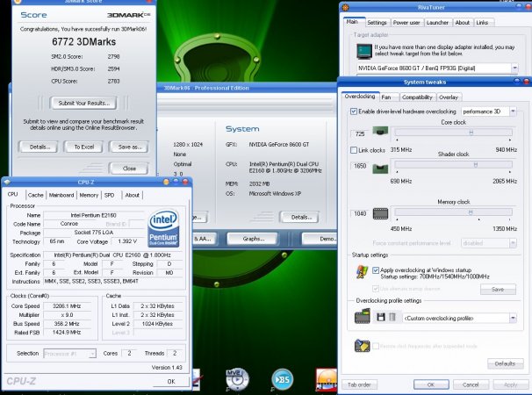Save the overclocking profile with the floppy icon
The height and width of the screenshot is (395, 532).
(381, 317)
